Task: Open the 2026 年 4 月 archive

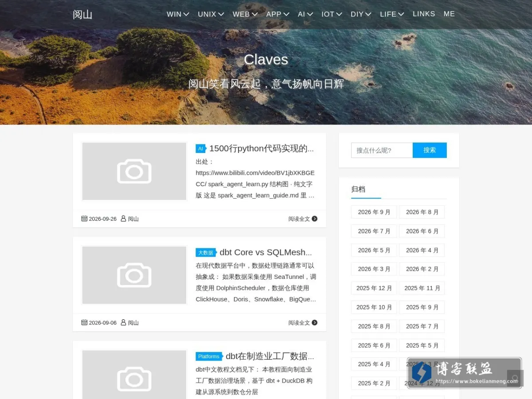Action: tap(422, 250)
